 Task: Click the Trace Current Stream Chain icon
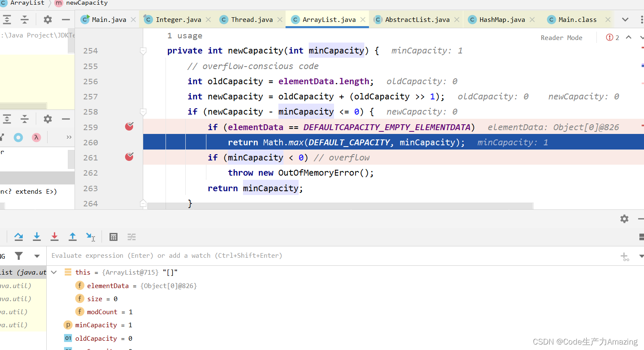(x=131, y=237)
